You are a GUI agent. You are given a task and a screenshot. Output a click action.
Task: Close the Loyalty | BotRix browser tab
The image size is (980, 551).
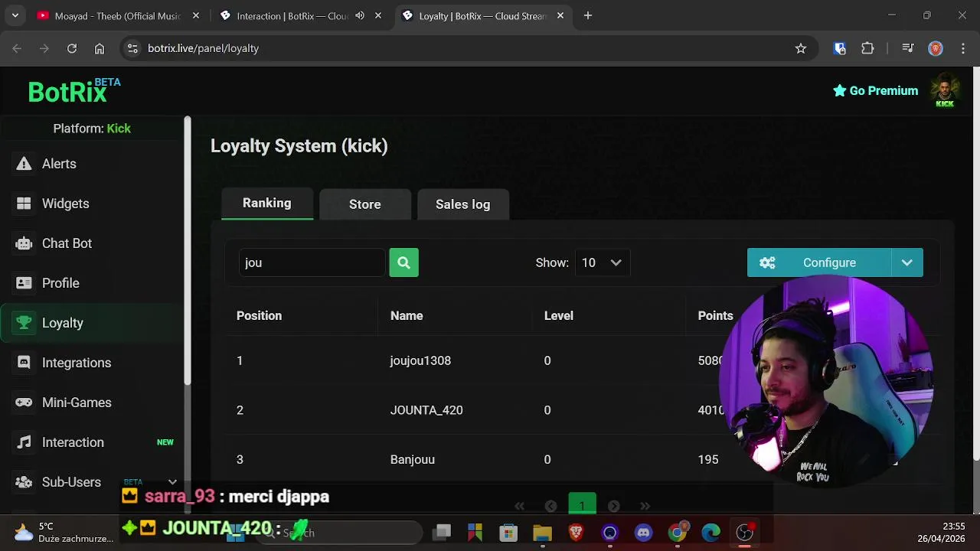[x=561, y=15]
